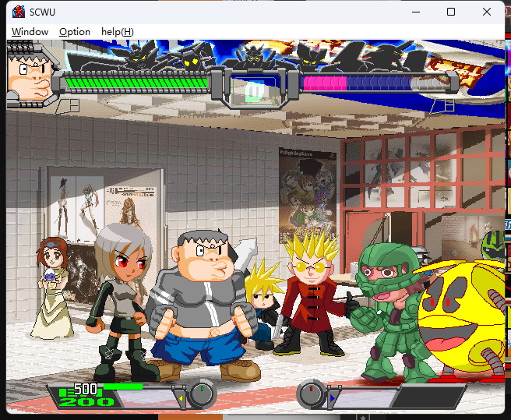Click the right round power gauge dial
511x420 pixels.
pos(311,393)
